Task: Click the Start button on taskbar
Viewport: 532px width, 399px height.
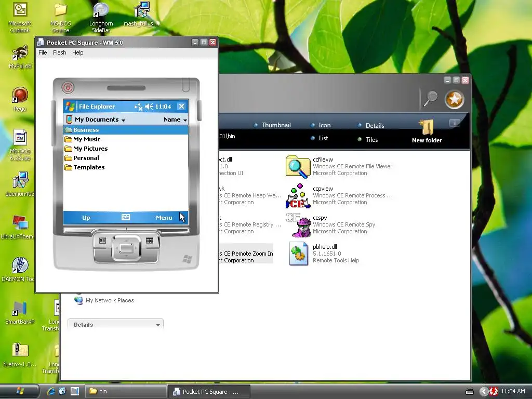Action: coord(20,391)
